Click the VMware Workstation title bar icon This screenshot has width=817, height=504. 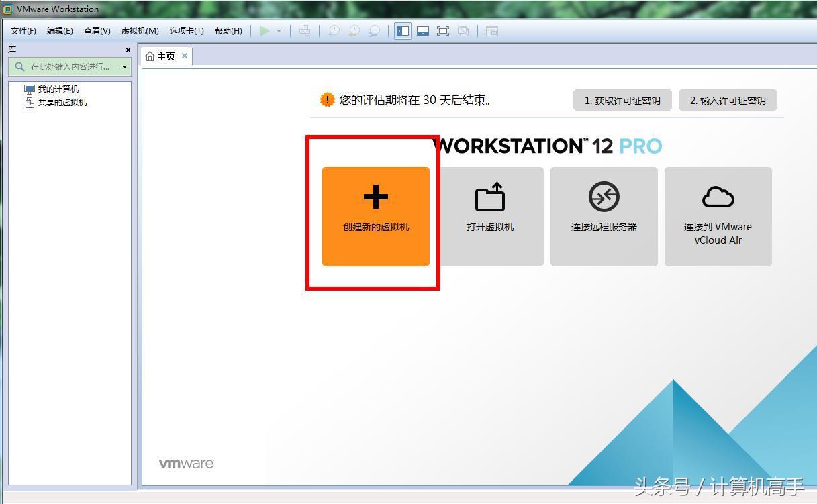tap(8, 9)
